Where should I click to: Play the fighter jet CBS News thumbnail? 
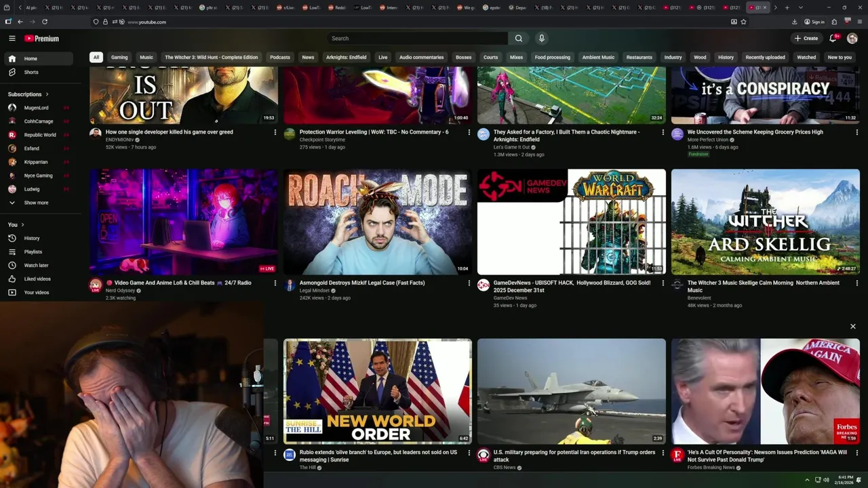pos(571,392)
